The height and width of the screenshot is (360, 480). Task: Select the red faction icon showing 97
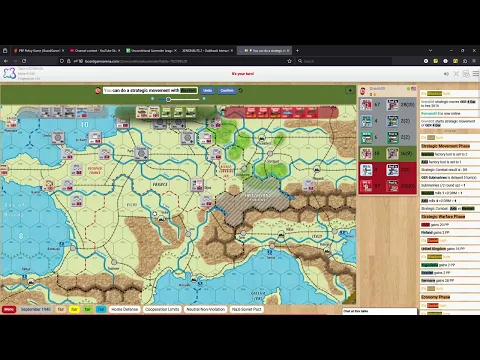(366, 186)
